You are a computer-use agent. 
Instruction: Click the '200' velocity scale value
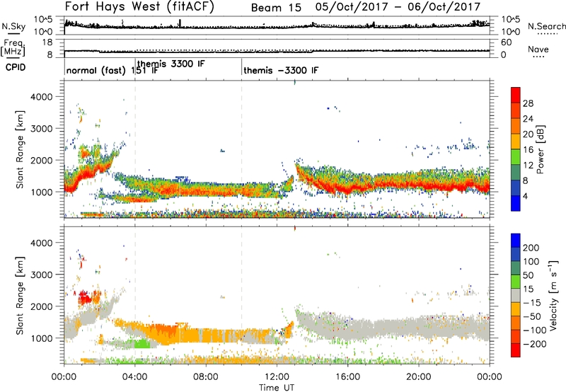click(x=531, y=248)
